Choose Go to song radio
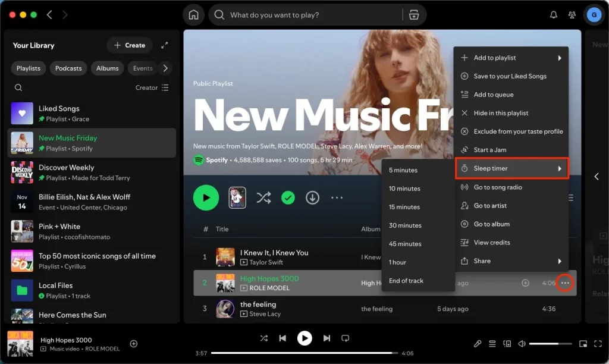This screenshot has width=609, height=364. pos(511,187)
